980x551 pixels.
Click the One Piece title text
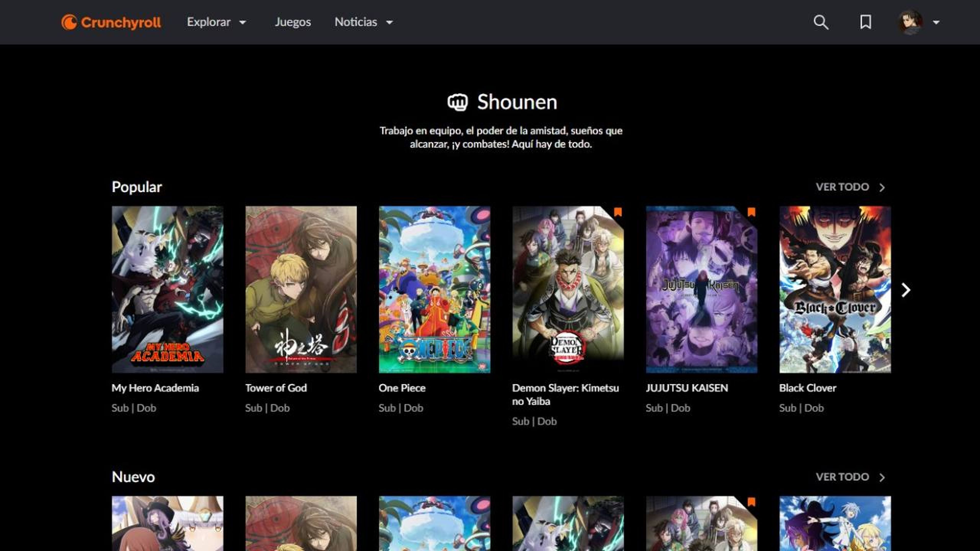(402, 388)
